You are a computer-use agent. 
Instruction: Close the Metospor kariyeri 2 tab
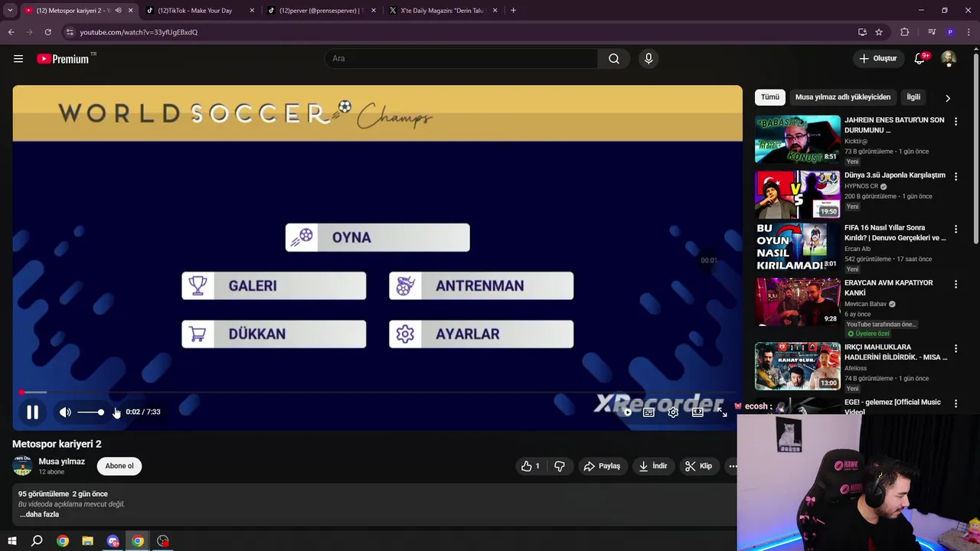point(130,11)
